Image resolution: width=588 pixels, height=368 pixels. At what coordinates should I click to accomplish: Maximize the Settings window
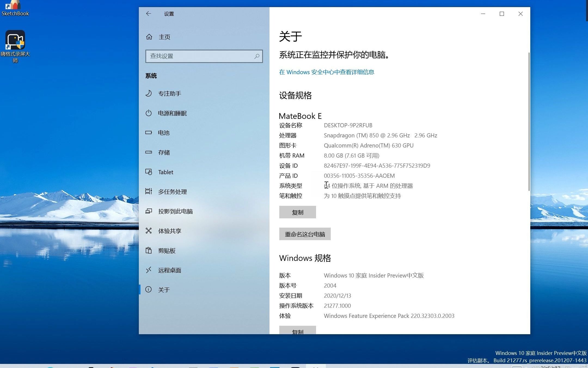pos(502,14)
